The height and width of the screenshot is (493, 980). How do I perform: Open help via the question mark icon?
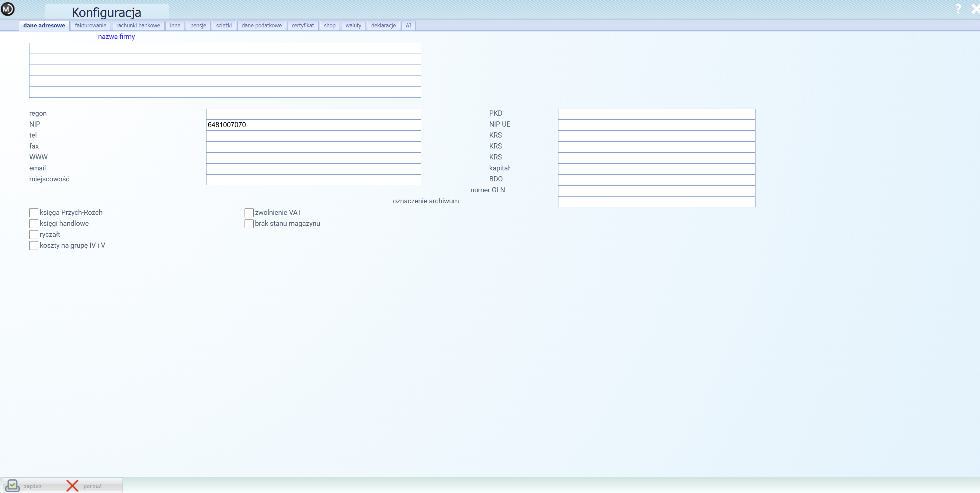(x=958, y=9)
